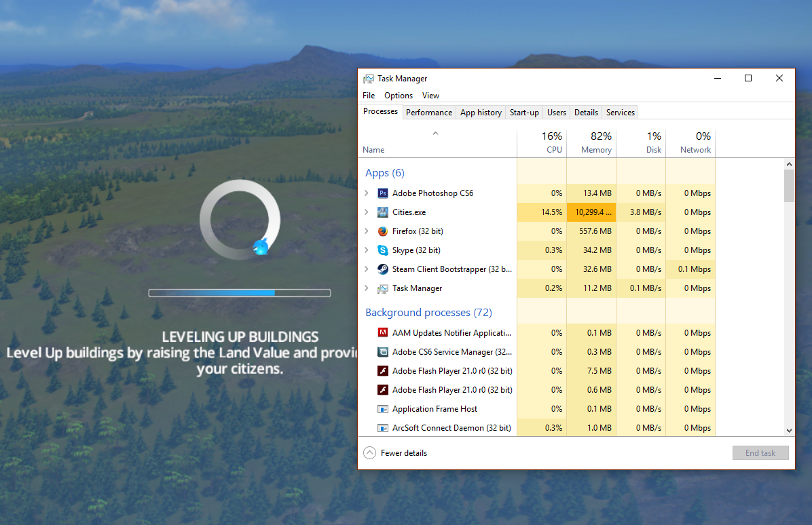The width and height of the screenshot is (812, 525).
Task: Expand the Adobe Photoshop CS6 entry
Action: click(x=367, y=193)
